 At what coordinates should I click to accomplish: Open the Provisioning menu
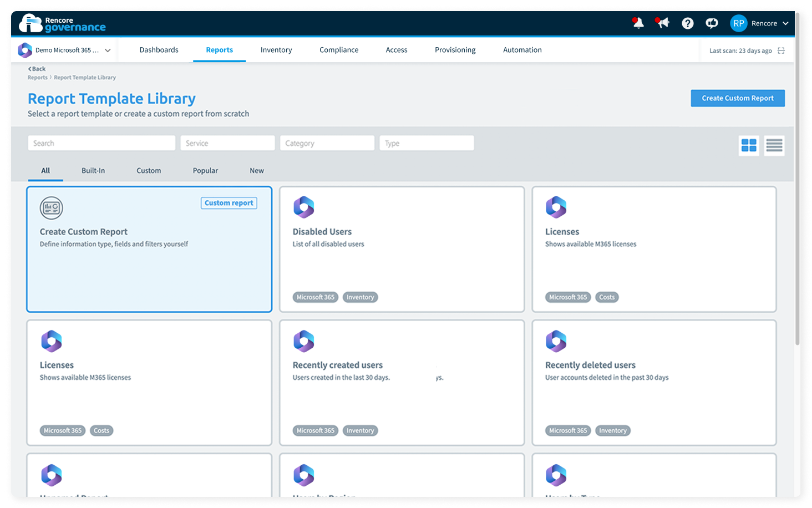(455, 50)
